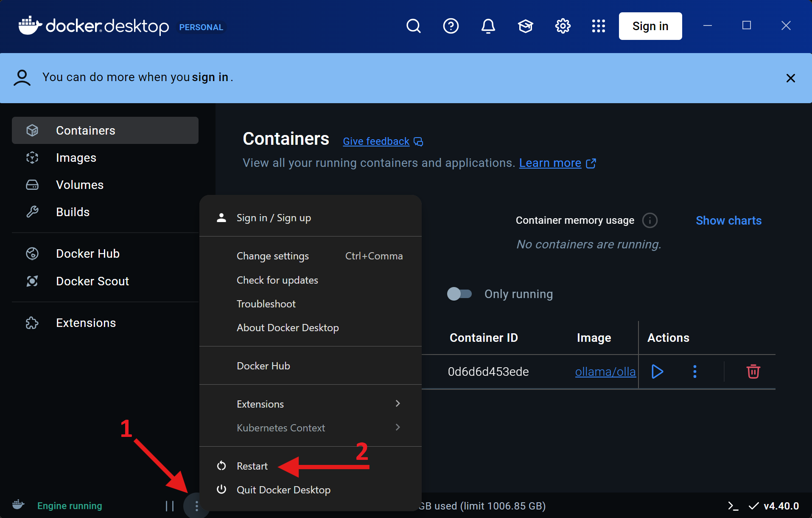Dismiss the sign-in banner
The width and height of the screenshot is (812, 518).
point(790,78)
